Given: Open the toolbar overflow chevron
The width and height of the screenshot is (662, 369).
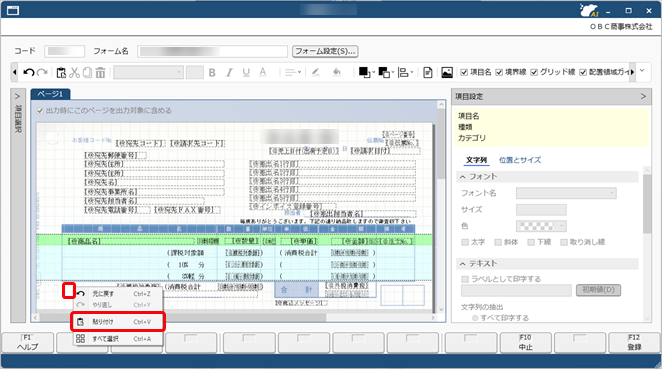Looking at the screenshot, I should 642,71.
